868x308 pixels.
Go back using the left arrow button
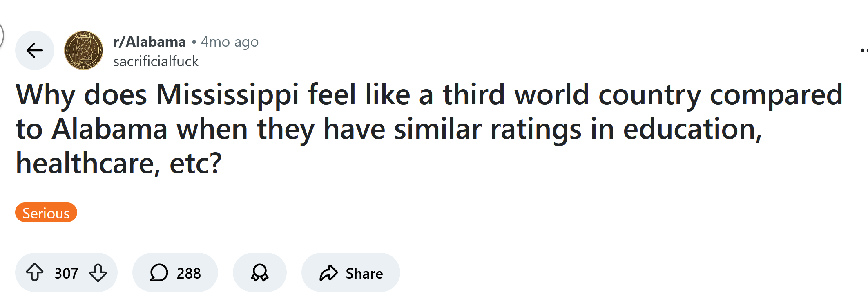35,50
